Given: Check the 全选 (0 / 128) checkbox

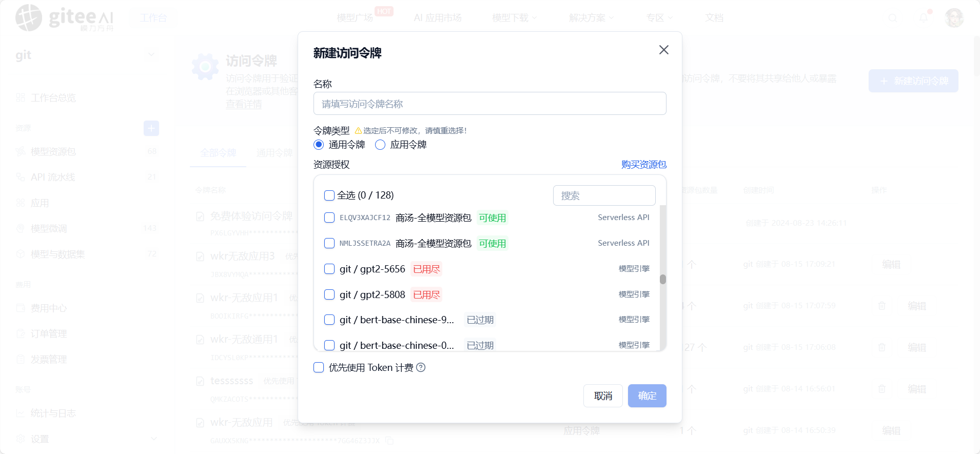Looking at the screenshot, I should click(329, 195).
